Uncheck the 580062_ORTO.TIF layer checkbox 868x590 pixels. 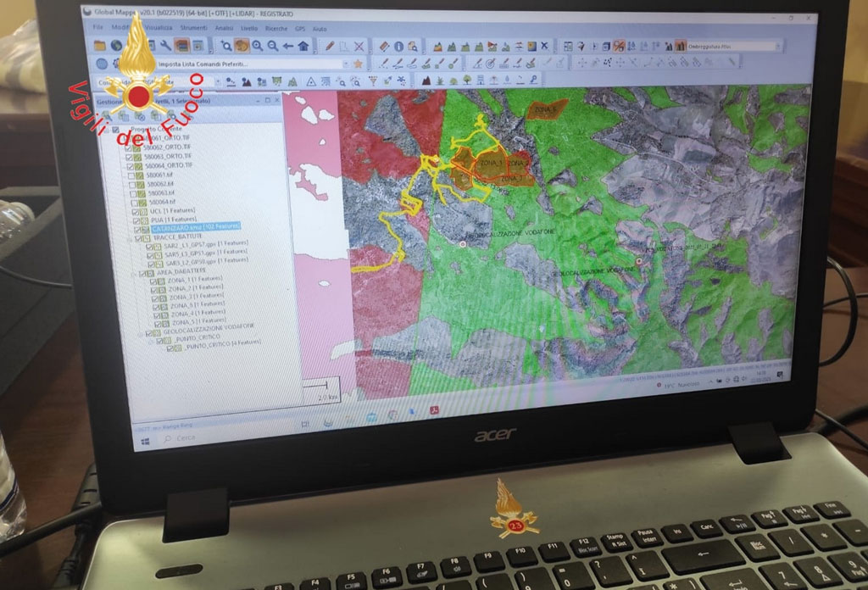pyautogui.click(x=128, y=148)
